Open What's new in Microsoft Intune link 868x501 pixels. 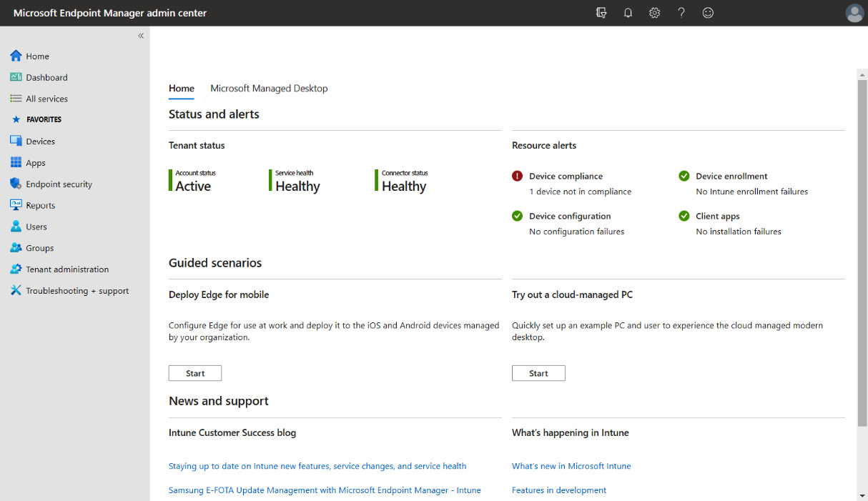pos(571,466)
